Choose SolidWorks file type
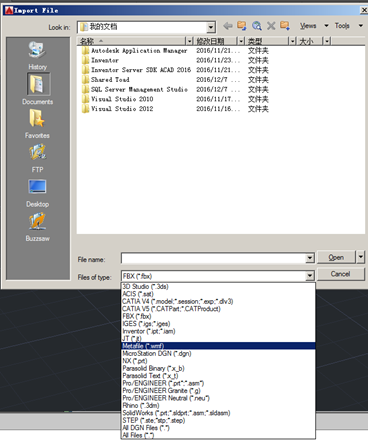Image resolution: width=368 pixels, height=441 pixels. point(218,413)
